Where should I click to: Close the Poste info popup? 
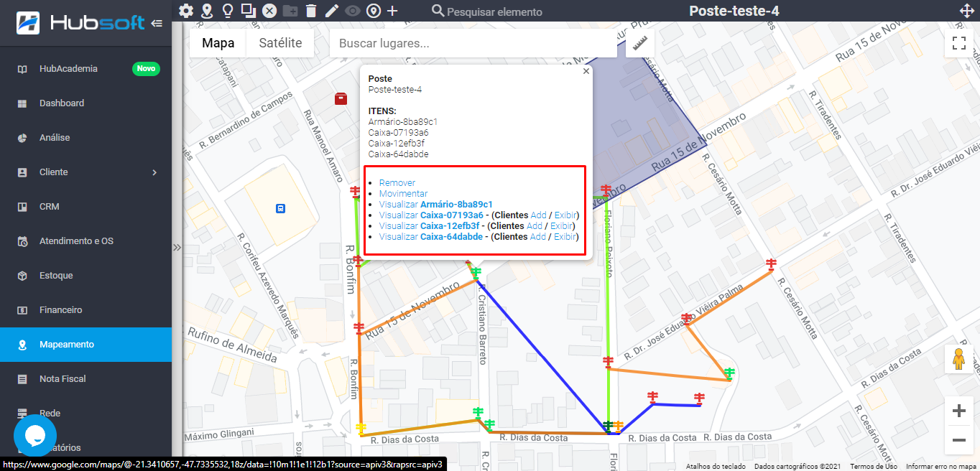click(x=586, y=71)
